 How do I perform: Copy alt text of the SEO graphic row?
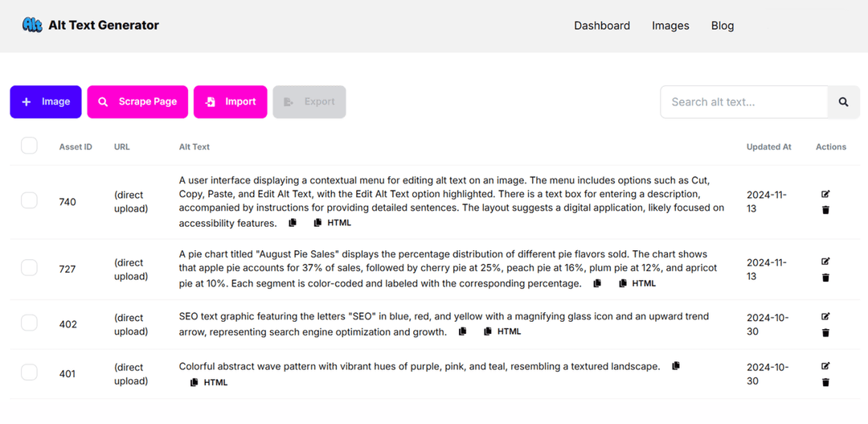pyautogui.click(x=462, y=331)
